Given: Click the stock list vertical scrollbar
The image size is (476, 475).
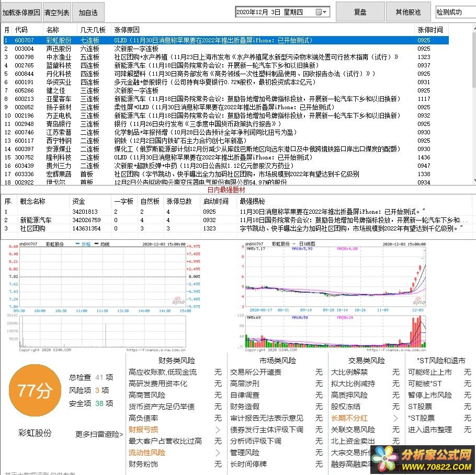Looking at the screenshot, I should [x=474, y=105].
